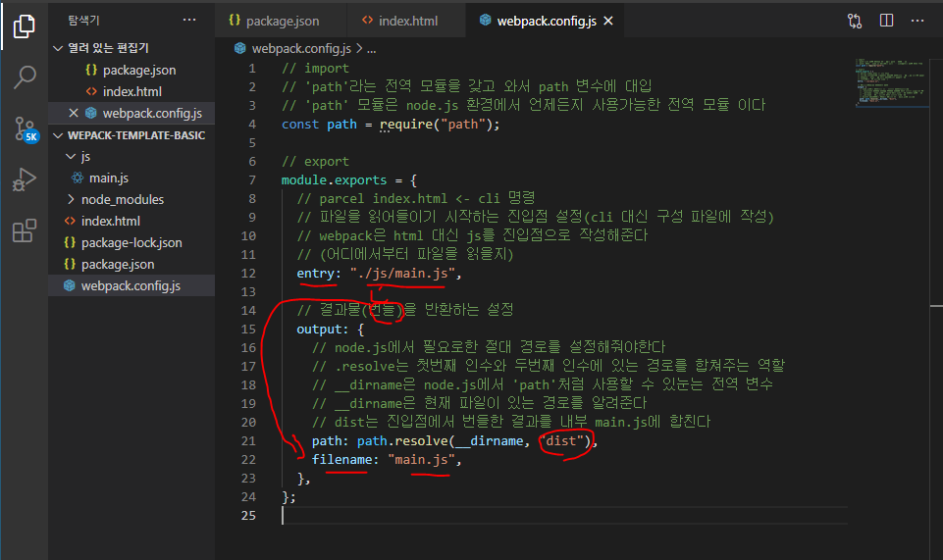Click 'module.exports' on line 7
This screenshot has height=560, width=943.
[x=334, y=180]
